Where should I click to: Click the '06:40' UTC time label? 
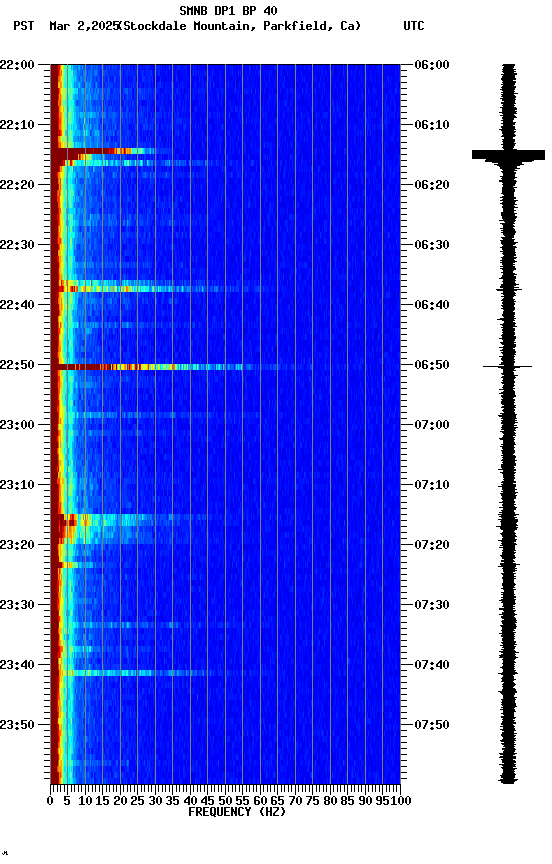point(432,305)
